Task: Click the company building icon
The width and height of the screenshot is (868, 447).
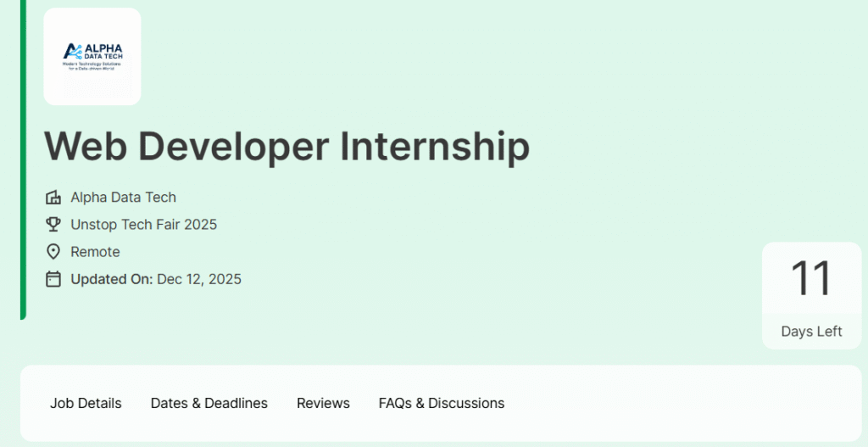Action: pos(53,198)
